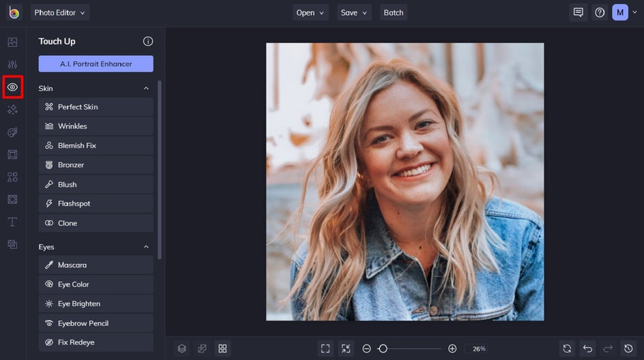Open the help question mark icon

(600, 12)
